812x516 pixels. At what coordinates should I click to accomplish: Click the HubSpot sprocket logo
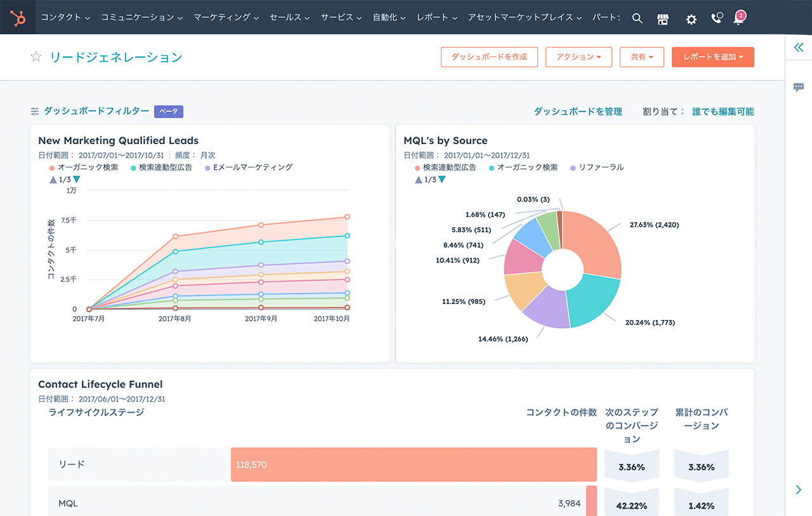pyautogui.click(x=18, y=17)
